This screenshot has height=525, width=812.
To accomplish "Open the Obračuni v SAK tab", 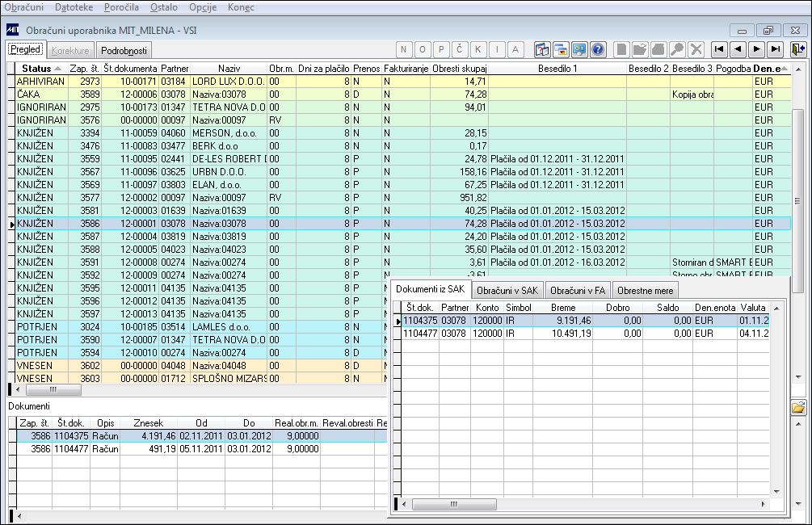I will [x=507, y=291].
